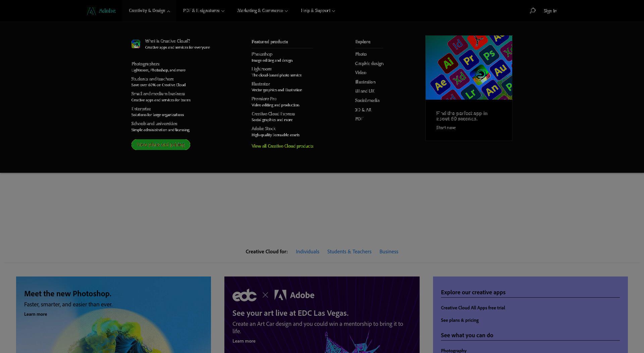Open What is Creative Cloud? link

(167, 41)
